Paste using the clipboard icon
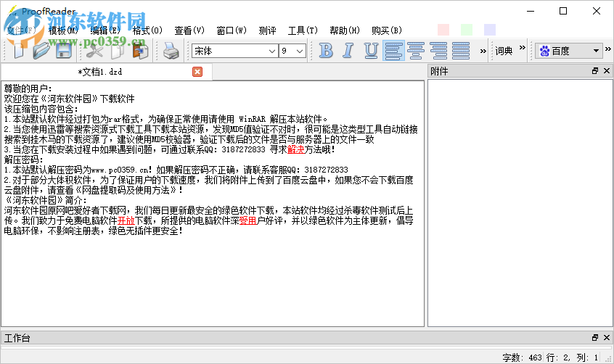Screen dimensions: 614x364 click(140, 51)
